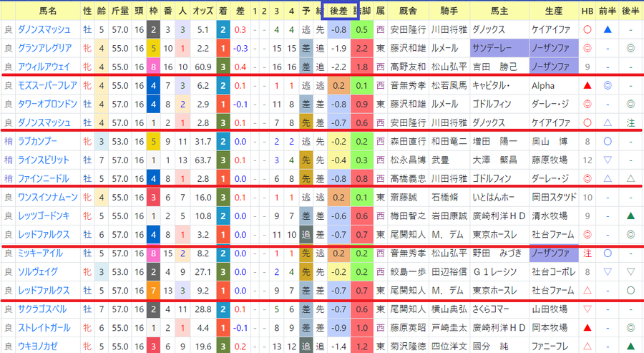The width and height of the screenshot is (644, 353).
Task: Click the 後差 column header
Action: point(339,11)
